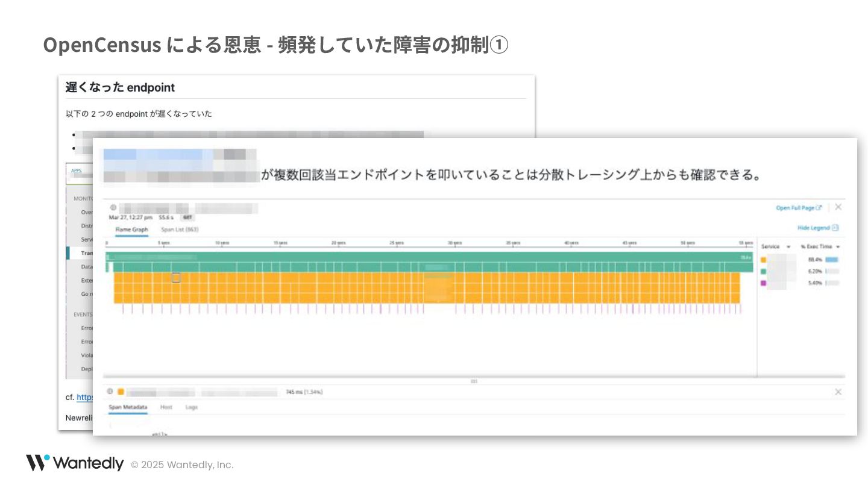Click the Wantedly logo in the footer

(x=75, y=463)
